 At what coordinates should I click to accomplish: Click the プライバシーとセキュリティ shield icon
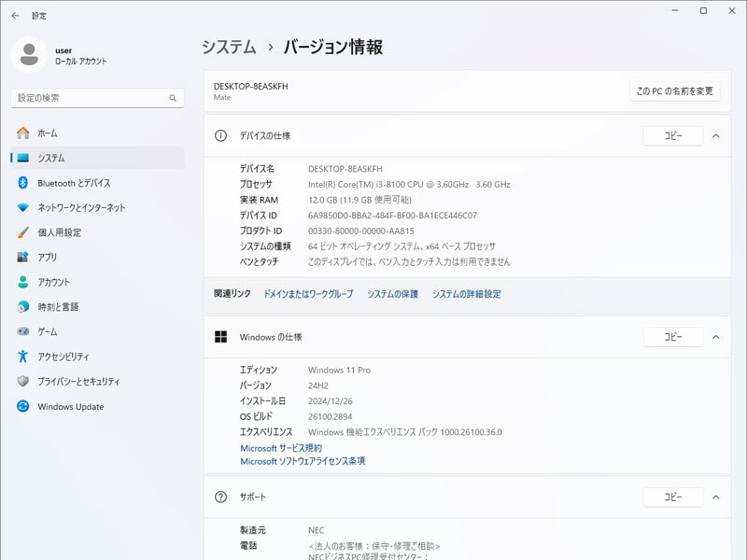click(22, 382)
